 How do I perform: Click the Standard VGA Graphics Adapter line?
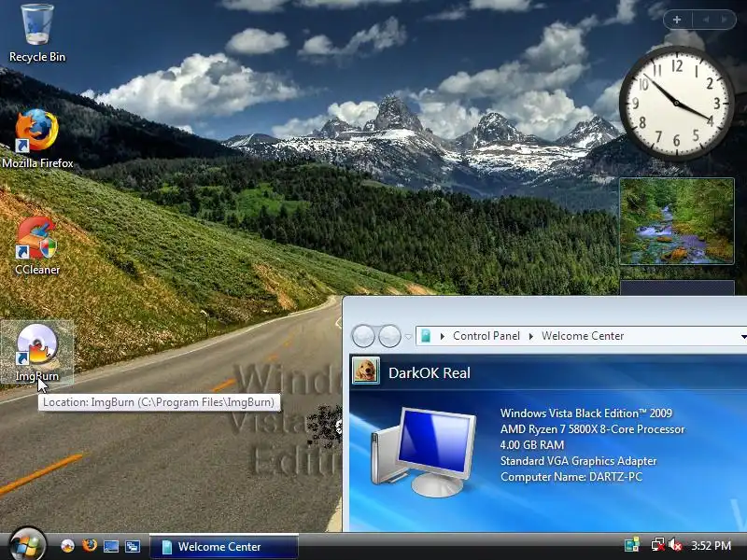(x=578, y=461)
